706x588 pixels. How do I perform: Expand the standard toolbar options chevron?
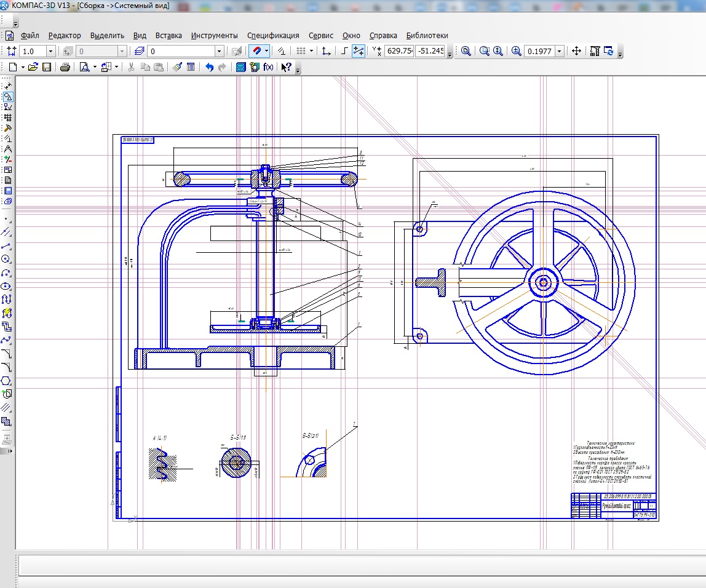[298, 70]
